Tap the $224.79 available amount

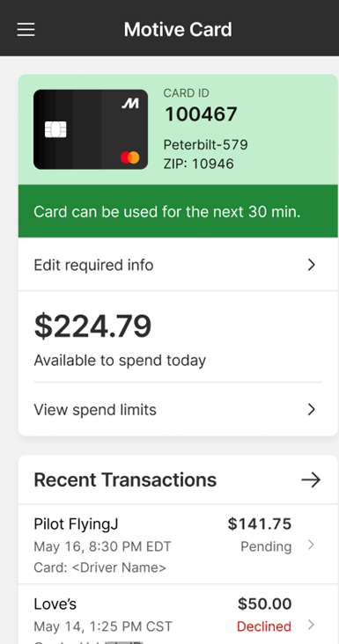(92, 326)
